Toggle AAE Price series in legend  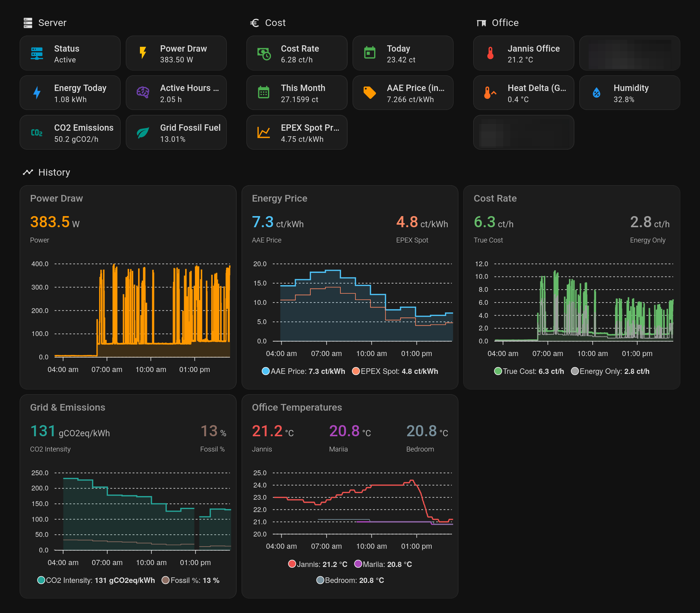point(303,371)
